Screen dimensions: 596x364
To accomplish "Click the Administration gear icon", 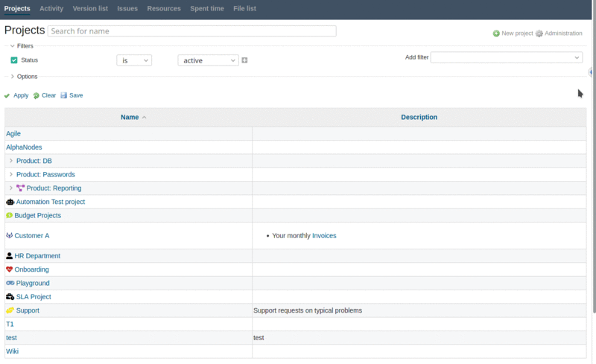I will click(539, 33).
